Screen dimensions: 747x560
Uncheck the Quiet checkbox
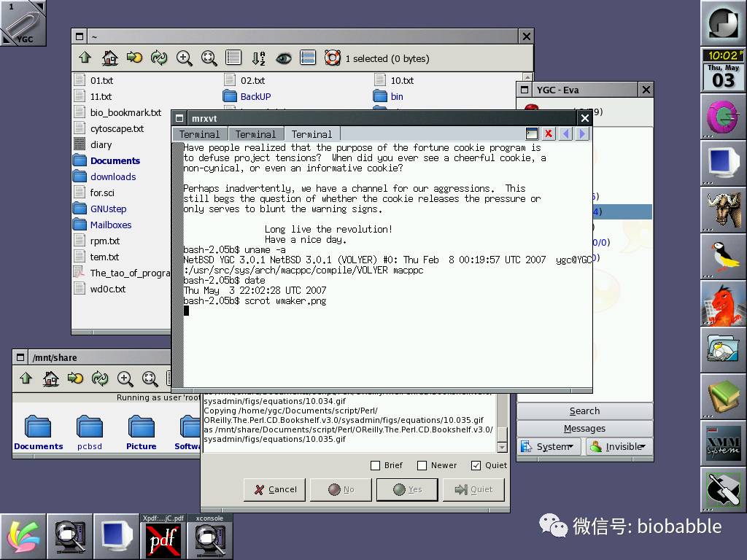click(x=476, y=465)
